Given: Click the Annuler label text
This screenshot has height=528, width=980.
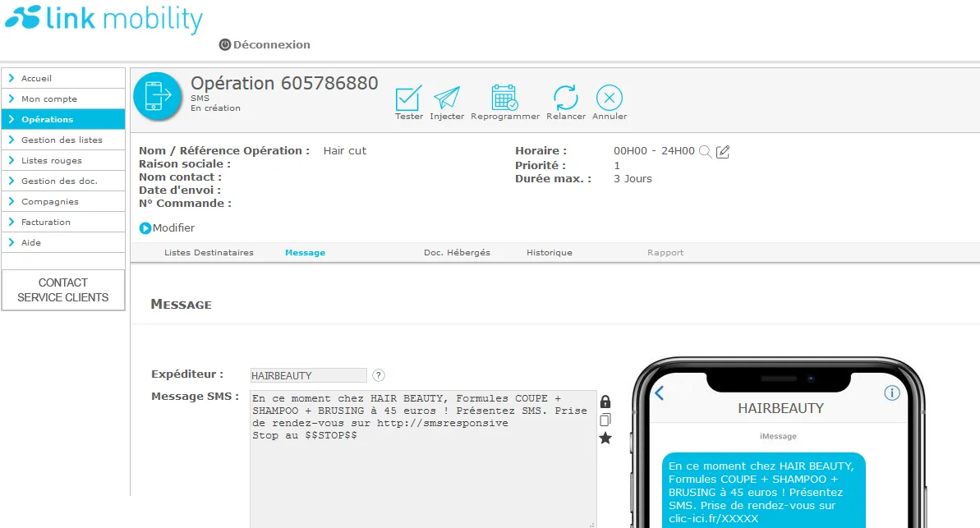Looking at the screenshot, I should [610, 117].
